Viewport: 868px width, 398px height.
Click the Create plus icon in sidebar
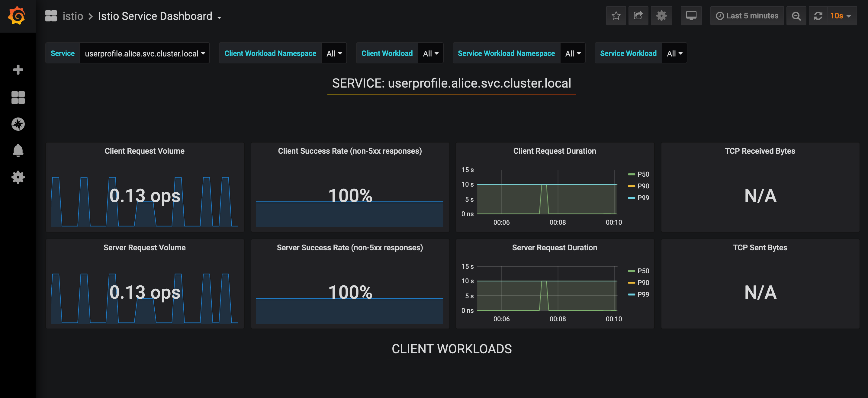tap(18, 70)
